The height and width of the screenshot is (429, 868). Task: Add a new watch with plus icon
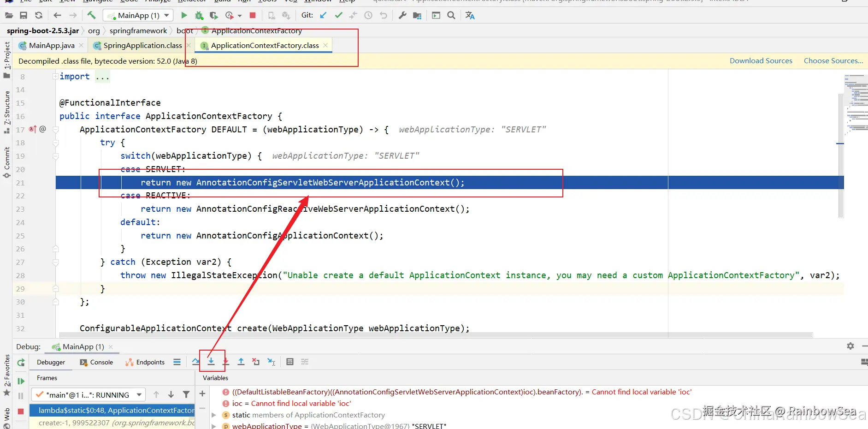coord(202,393)
